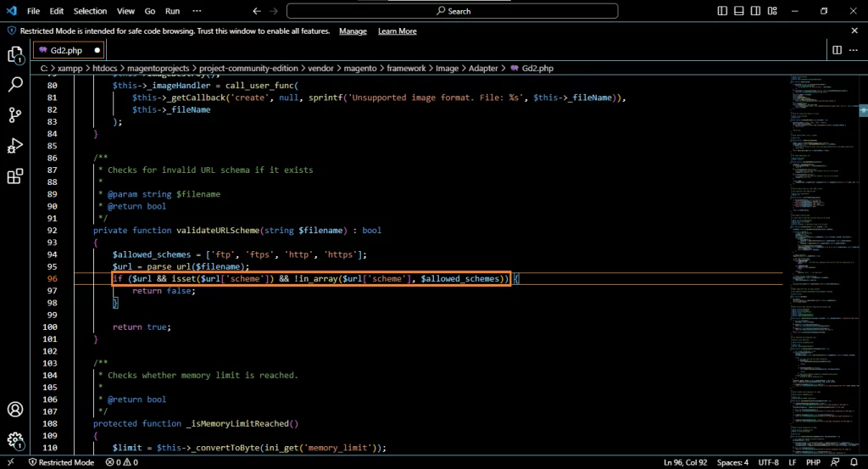Click the Manage link in banner

coord(353,31)
